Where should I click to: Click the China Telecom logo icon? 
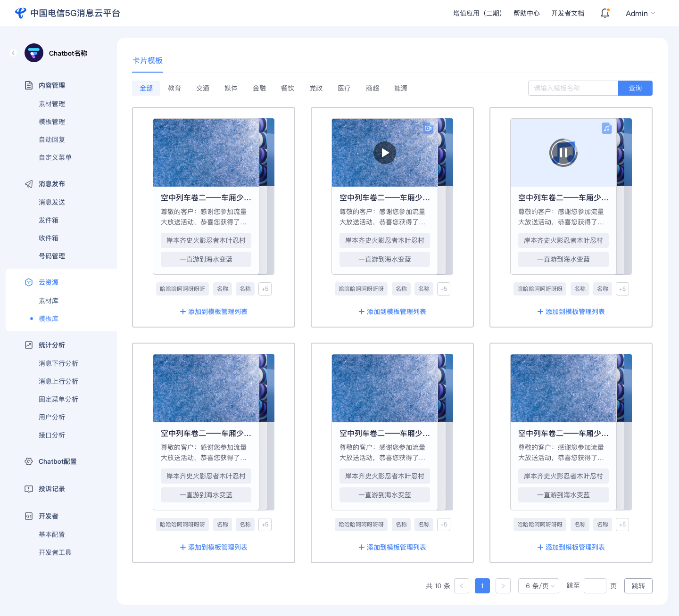(21, 13)
